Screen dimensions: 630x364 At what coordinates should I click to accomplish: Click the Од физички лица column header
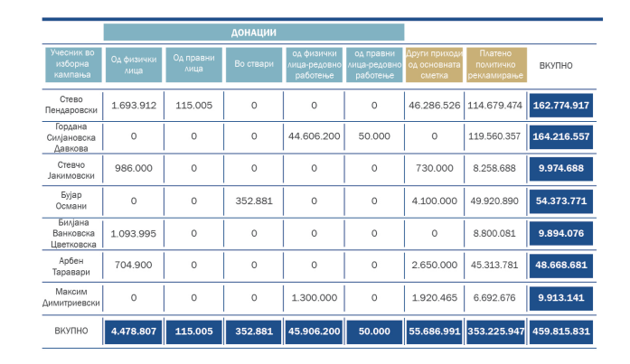coord(134,65)
